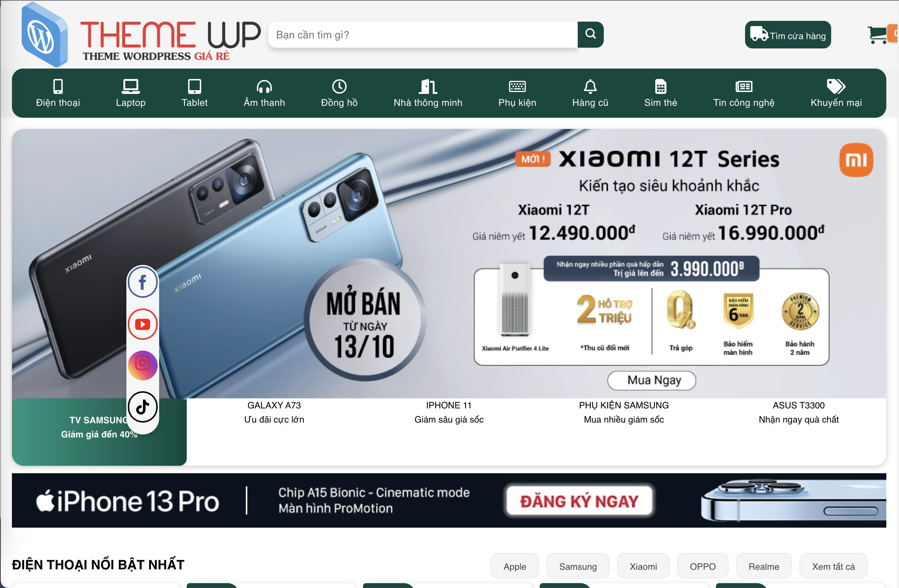Click the search magnifier button
Image resolution: width=899 pixels, height=588 pixels.
click(590, 34)
